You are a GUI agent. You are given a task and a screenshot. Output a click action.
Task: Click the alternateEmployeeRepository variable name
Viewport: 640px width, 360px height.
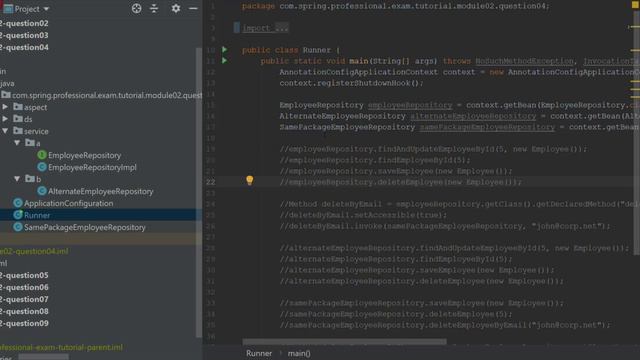point(473,116)
